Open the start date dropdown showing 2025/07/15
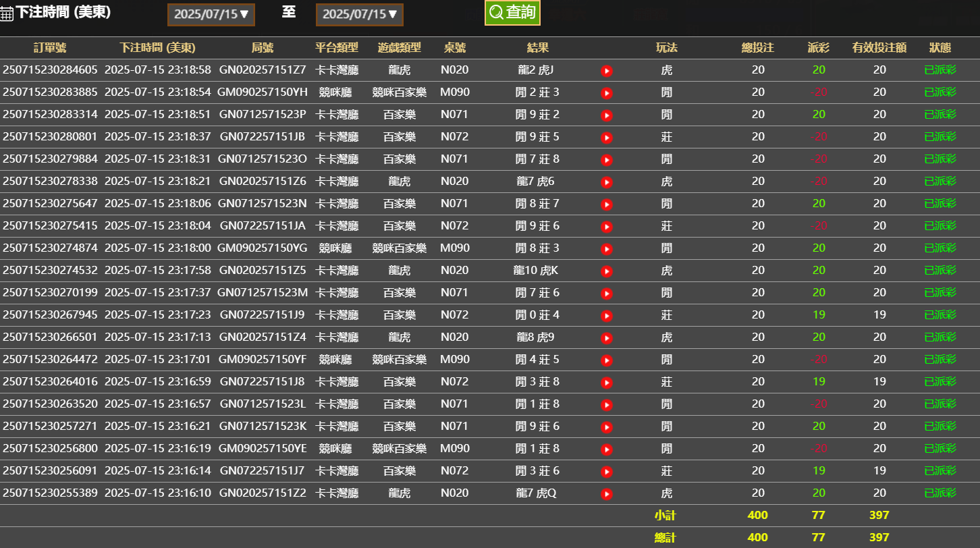980x548 pixels. coord(211,13)
